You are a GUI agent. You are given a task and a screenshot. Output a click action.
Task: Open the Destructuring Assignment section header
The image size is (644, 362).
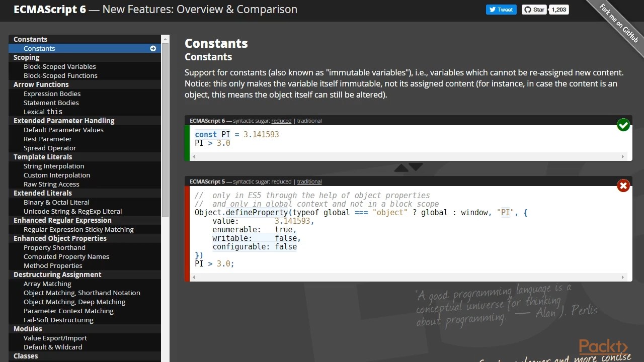click(58, 275)
